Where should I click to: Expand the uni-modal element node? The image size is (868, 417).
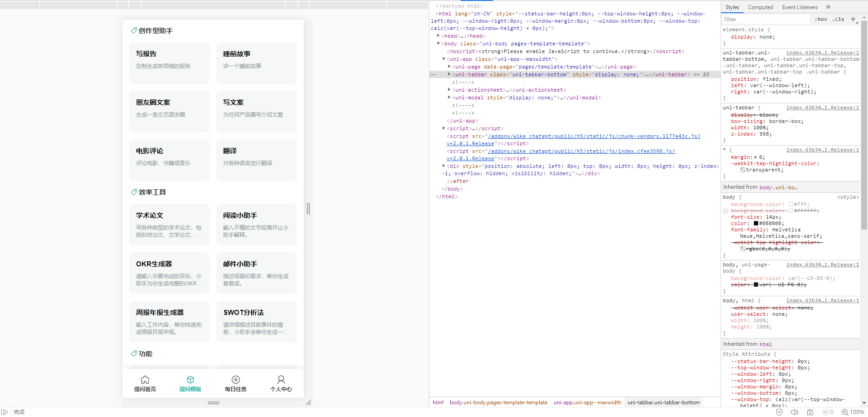(x=449, y=98)
